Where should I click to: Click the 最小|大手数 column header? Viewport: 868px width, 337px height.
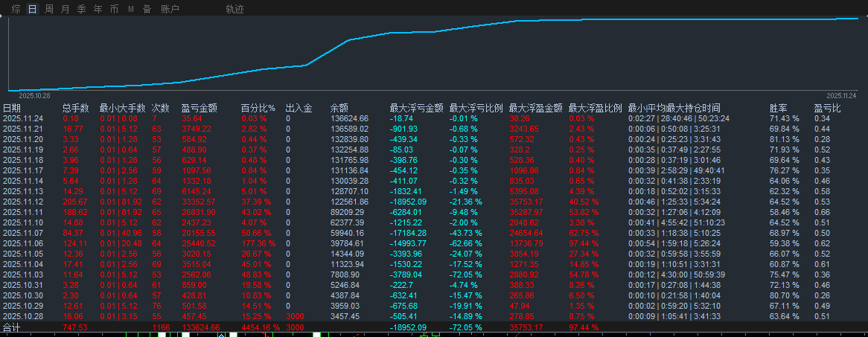(122, 109)
